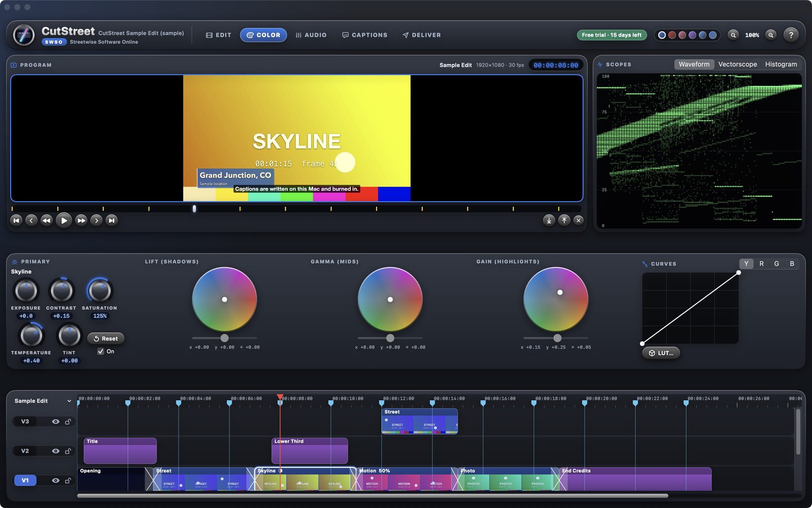The image size is (812, 508).
Task: Open the Deliver workspace tab
Action: tap(422, 35)
